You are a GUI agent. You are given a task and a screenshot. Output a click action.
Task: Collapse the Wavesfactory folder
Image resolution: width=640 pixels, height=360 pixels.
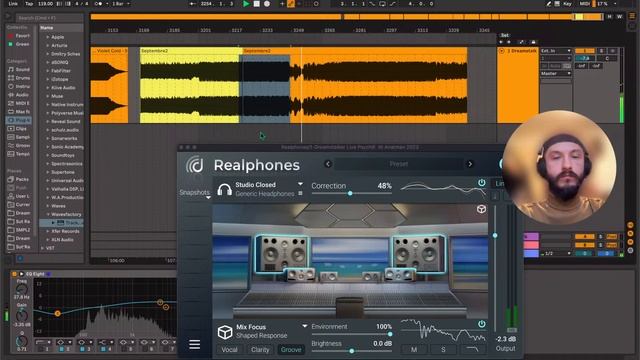click(x=48, y=214)
